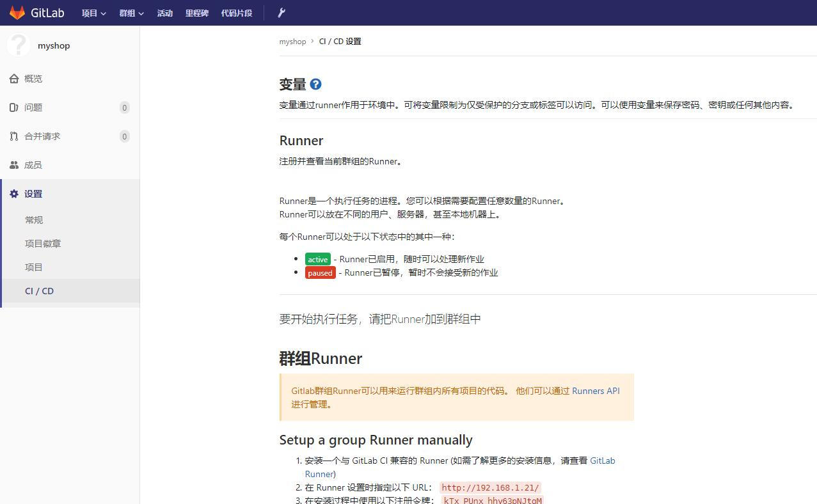Click the green active status label
This screenshot has width=817, height=504.
pos(318,259)
